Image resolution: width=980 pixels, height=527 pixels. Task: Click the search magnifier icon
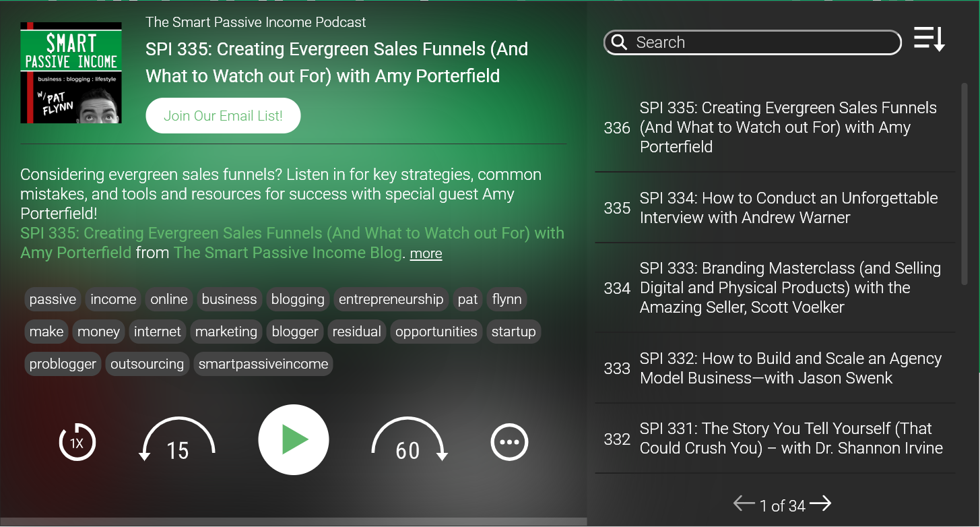coord(619,42)
